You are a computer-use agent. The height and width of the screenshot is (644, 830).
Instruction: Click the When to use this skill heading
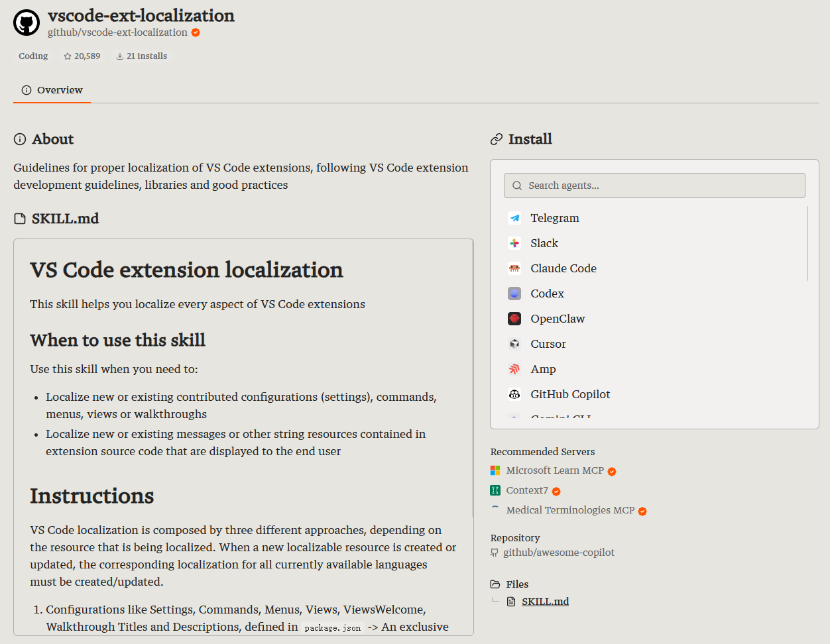pyautogui.click(x=117, y=340)
